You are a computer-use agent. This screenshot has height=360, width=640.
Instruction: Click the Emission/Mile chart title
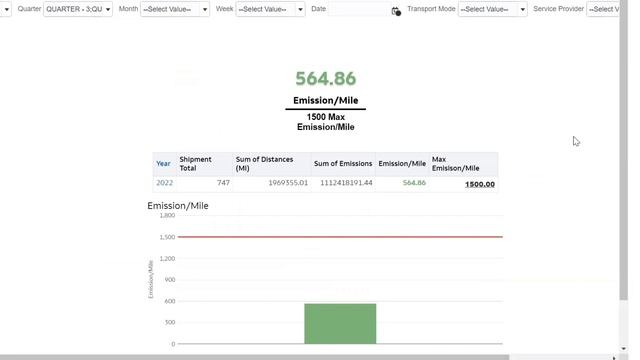click(178, 206)
